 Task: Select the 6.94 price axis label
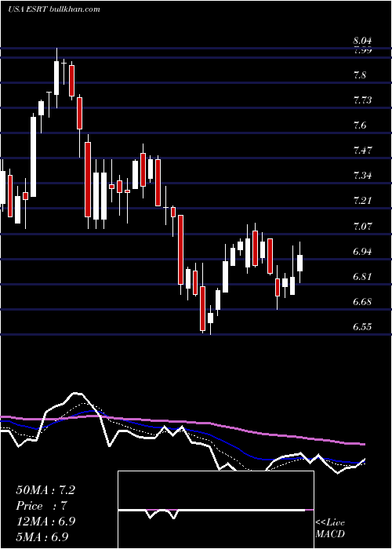click(362, 252)
